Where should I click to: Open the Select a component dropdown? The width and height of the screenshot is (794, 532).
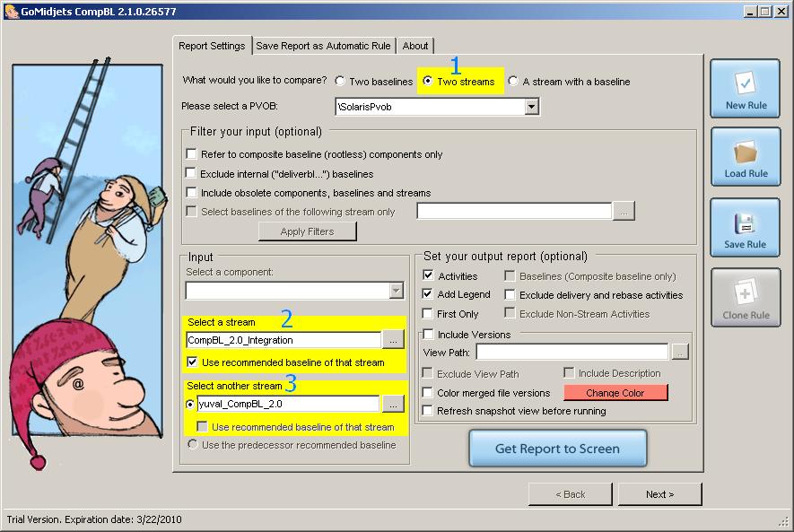(x=396, y=291)
